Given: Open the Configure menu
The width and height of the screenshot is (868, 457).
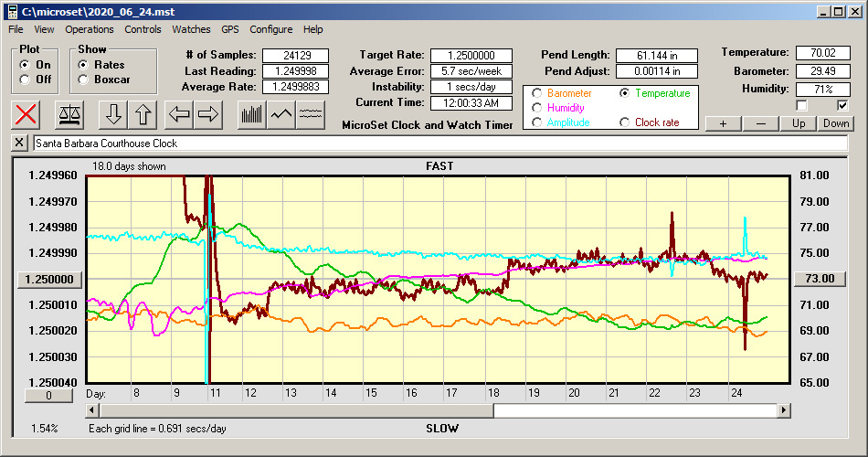Looking at the screenshot, I should [271, 29].
